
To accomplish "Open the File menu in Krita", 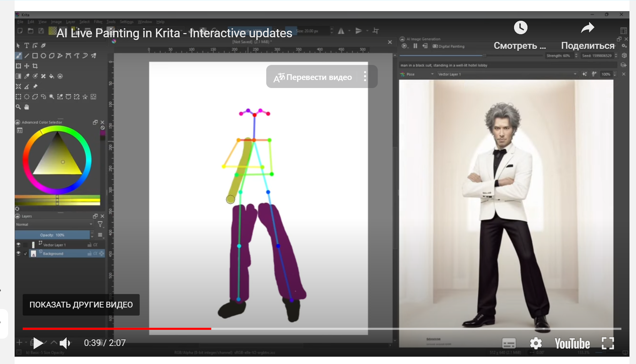I will [x=20, y=22].
